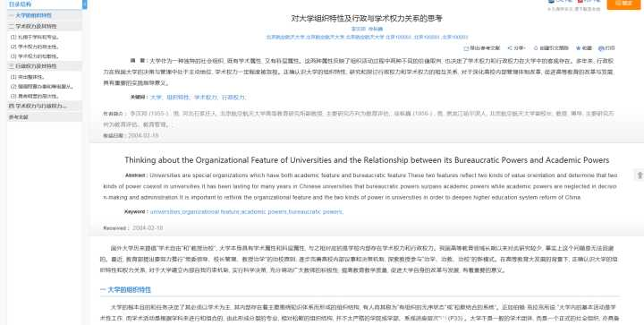This screenshot has width=644, height=325.
Task: Click the floating icon on right page edge
Action: pyautogui.click(x=640, y=175)
